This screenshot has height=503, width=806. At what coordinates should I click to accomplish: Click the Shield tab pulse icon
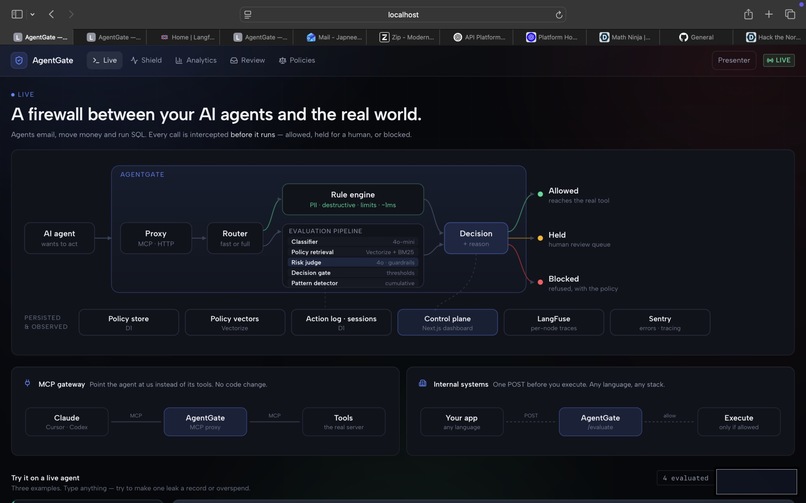[134, 61]
